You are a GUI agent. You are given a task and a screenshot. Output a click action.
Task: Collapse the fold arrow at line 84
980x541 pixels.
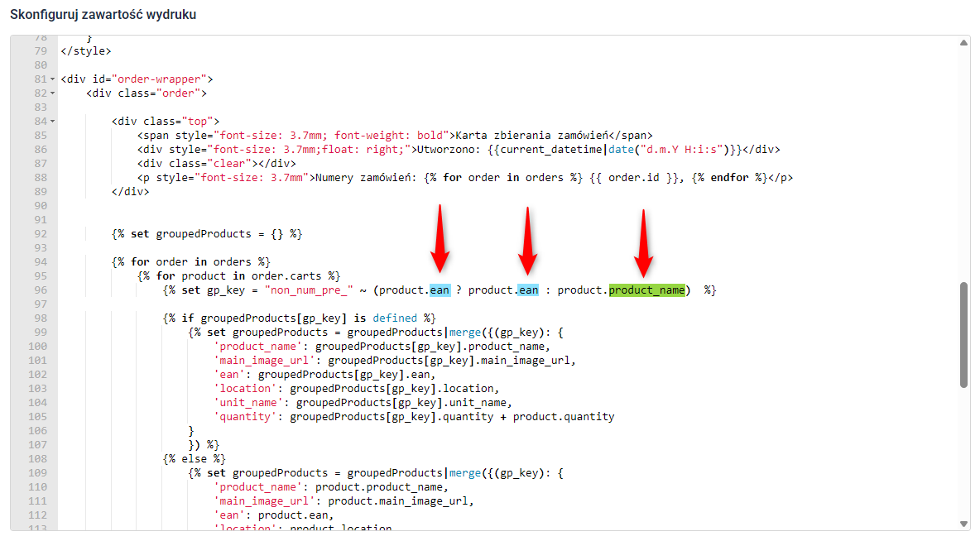click(x=52, y=122)
